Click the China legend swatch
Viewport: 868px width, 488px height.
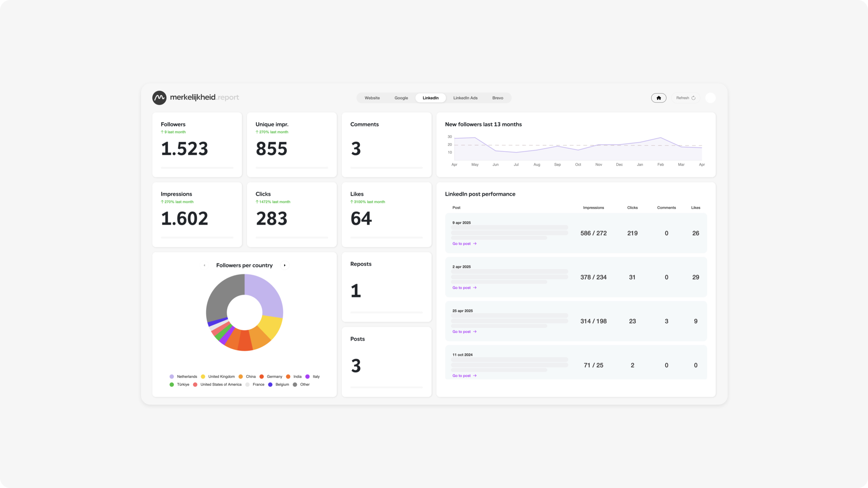(240, 377)
